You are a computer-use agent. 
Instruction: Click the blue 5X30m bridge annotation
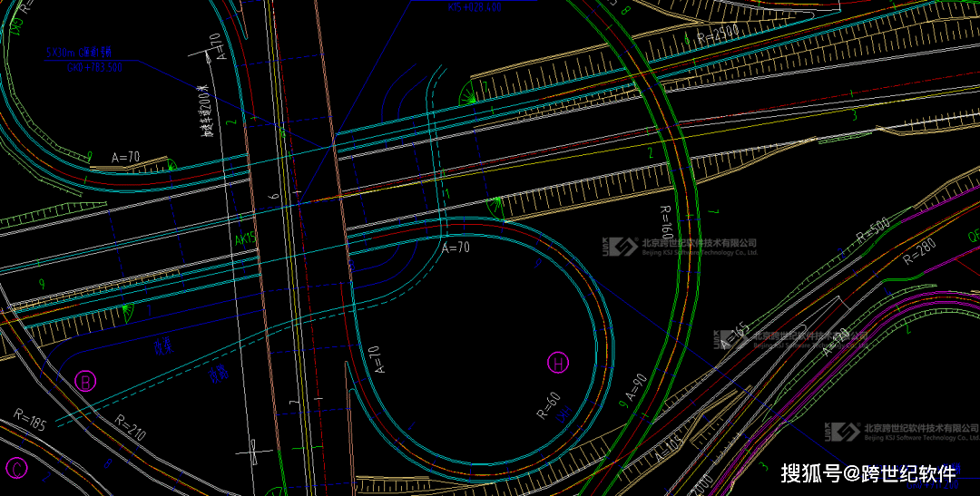point(80,53)
